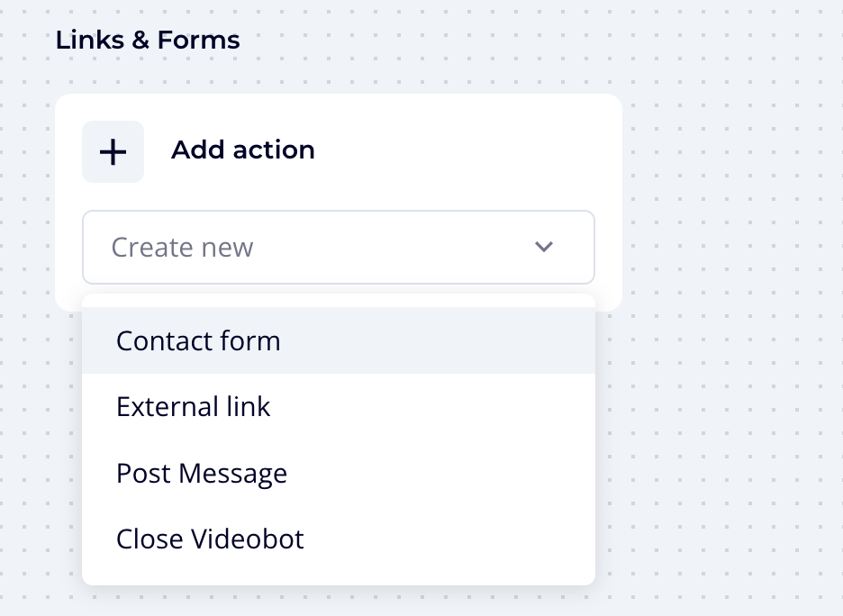This screenshot has height=616, width=843.
Task: Pick Post Message as the action type
Action: [201, 473]
